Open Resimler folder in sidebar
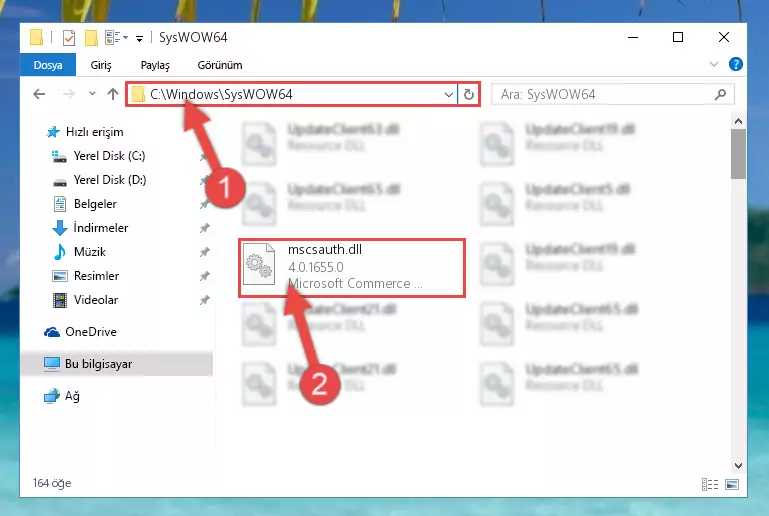This screenshot has height=516, width=769. pyautogui.click(x=96, y=276)
